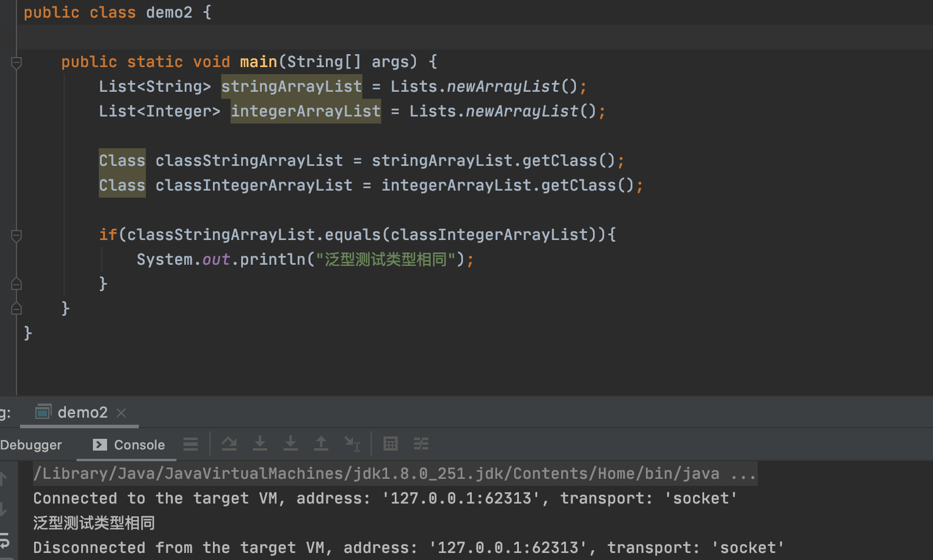Click the demo2 class name in declaration

pos(169,12)
